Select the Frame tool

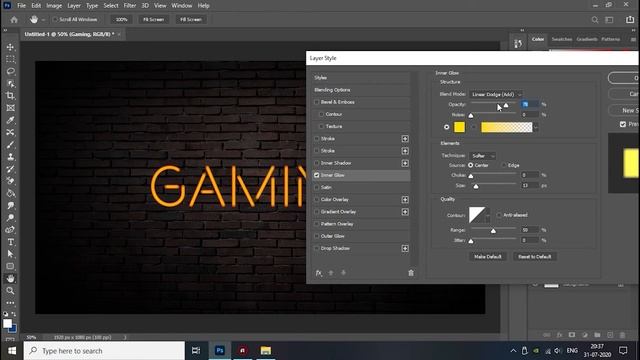point(11,108)
